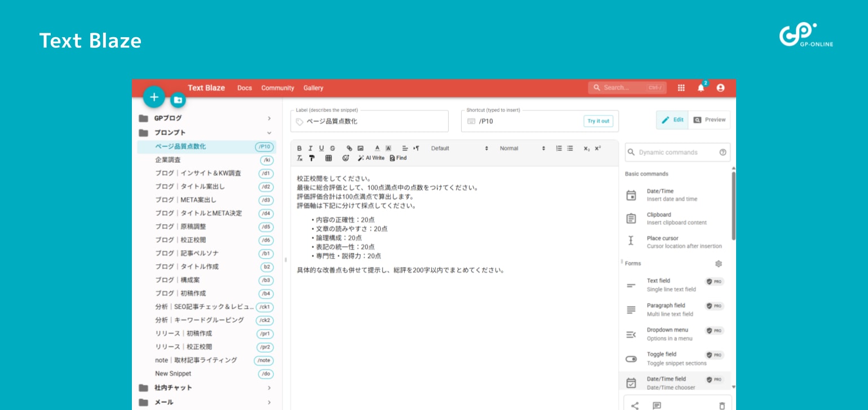The height and width of the screenshot is (410, 868).
Task: Switch to Preview mode
Action: point(709,120)
